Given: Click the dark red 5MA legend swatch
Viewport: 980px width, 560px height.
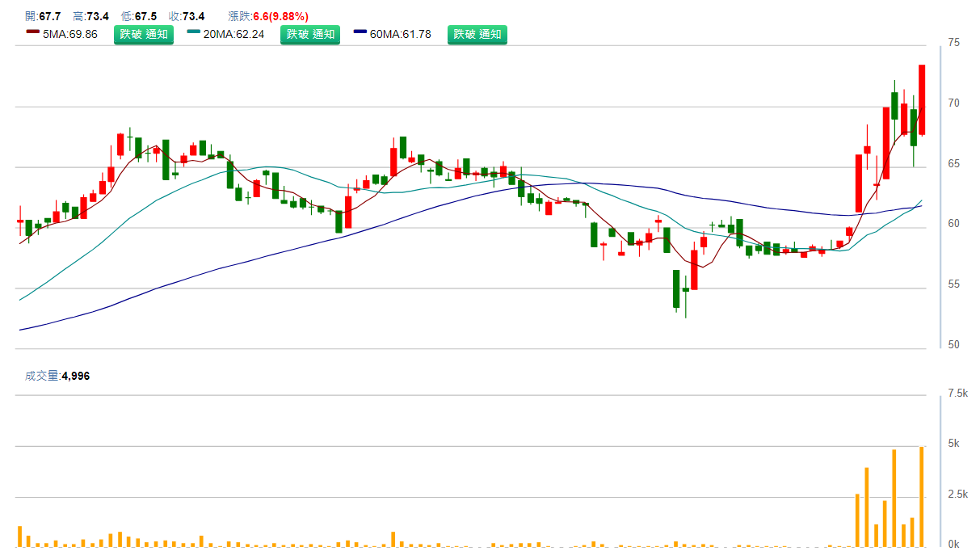Looking at the screenshot, I should point(32,32).
